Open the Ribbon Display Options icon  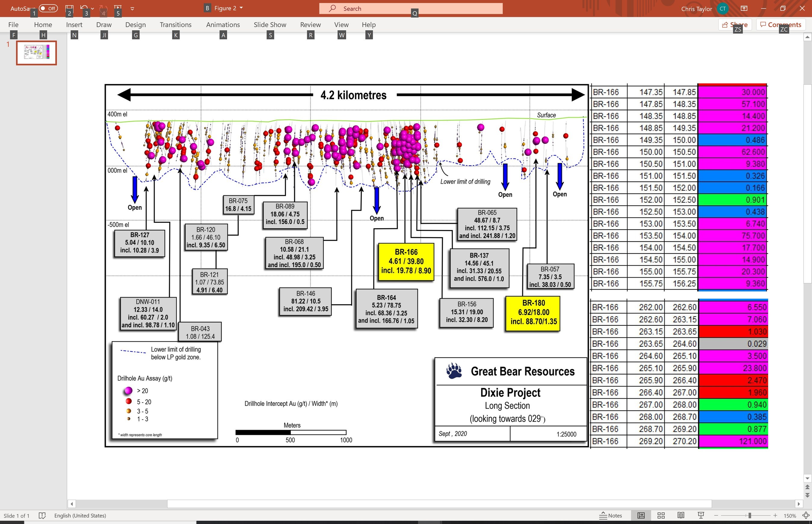tap(744, 8)
